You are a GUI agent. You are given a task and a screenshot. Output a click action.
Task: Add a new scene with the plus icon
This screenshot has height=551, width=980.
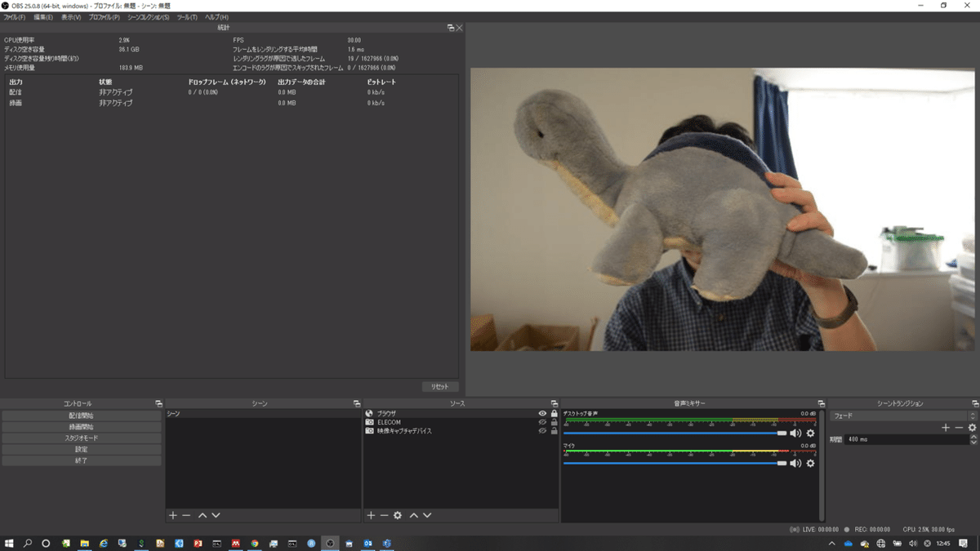click(172, 516)
